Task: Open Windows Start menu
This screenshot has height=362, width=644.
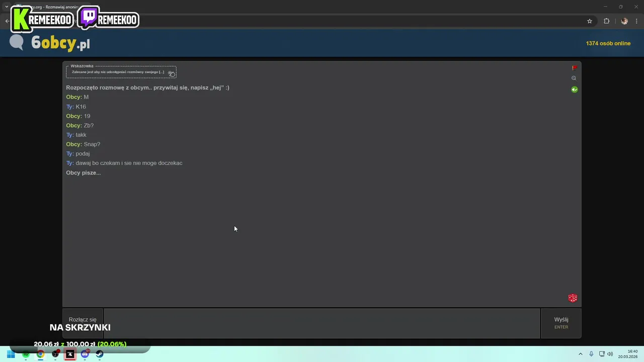Action: (11, 354)
